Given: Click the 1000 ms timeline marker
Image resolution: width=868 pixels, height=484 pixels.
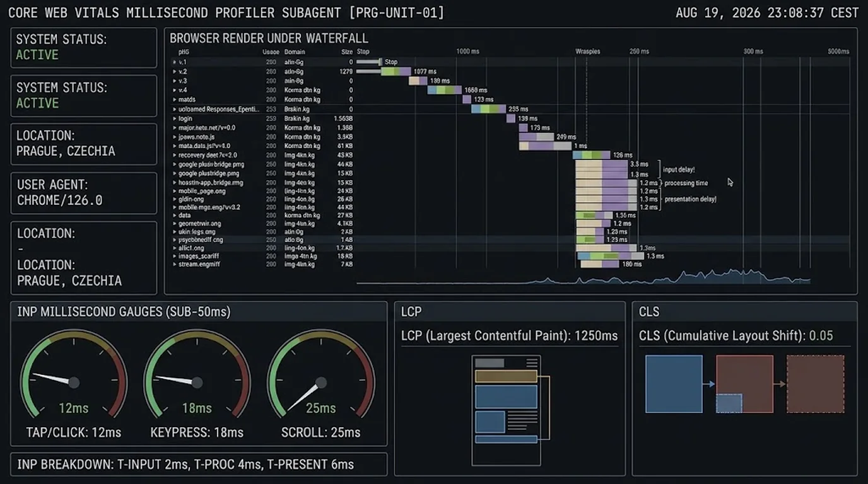Looking at the screenshot, I should (468, 52).
